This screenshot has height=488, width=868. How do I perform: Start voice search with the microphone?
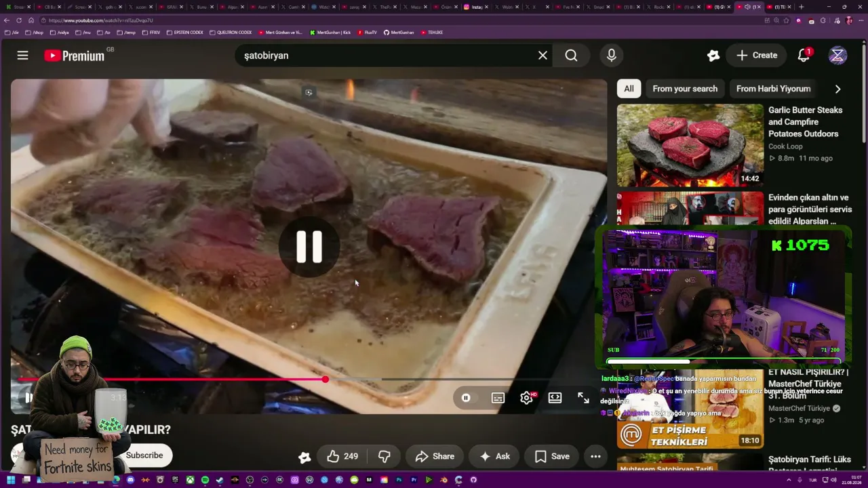point(612,56)
